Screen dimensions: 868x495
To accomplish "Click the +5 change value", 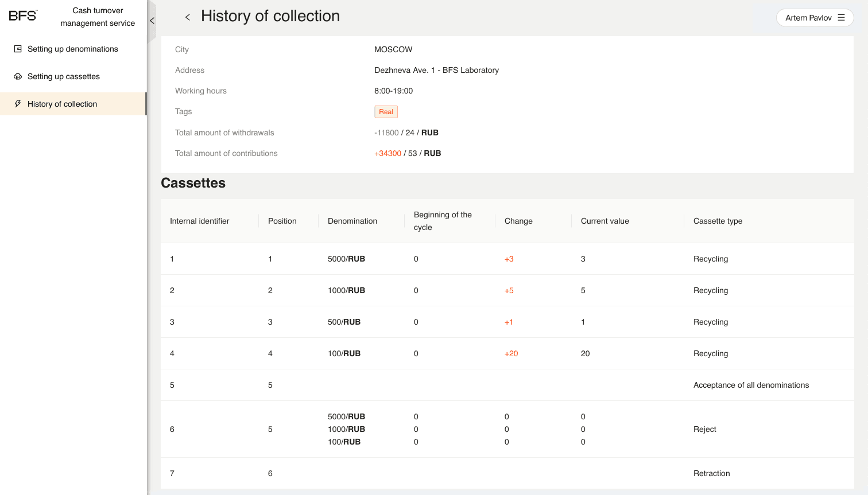I will pyautogui.click(x=509, y=290).
